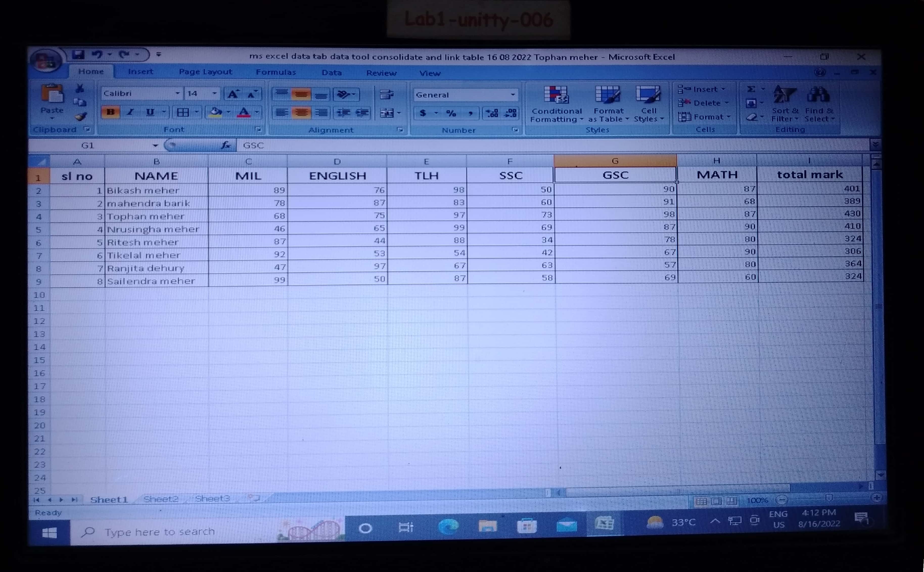Click the Insert Function fx icon

226,145
